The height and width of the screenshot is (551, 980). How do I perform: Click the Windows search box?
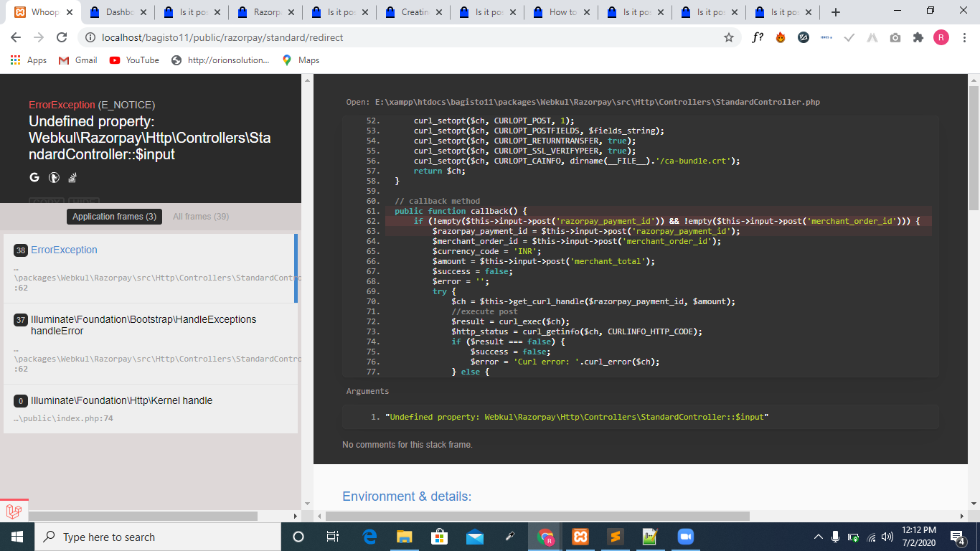(x=158, y=537)
